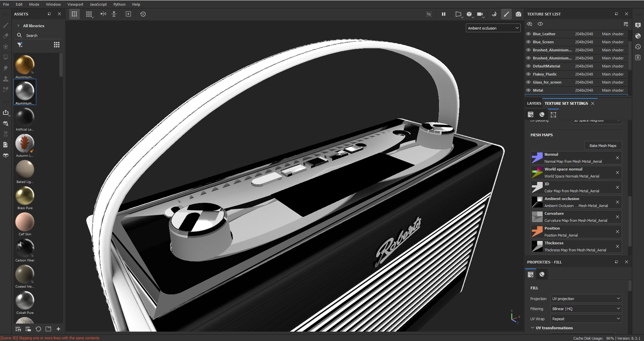644x341 pixels.
Task: Open the Ambient occlusion viewport channel dropdown
Action: [493, 28]
